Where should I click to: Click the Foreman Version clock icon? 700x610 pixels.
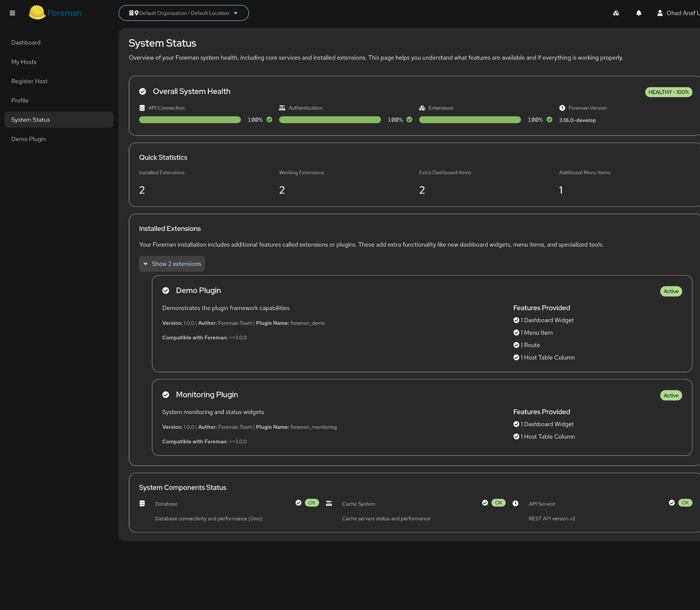coord(562,108)
